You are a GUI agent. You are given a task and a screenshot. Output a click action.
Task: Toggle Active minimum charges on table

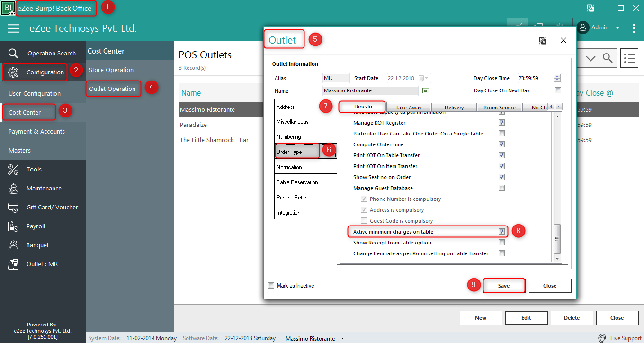click(x=501, y=232)
